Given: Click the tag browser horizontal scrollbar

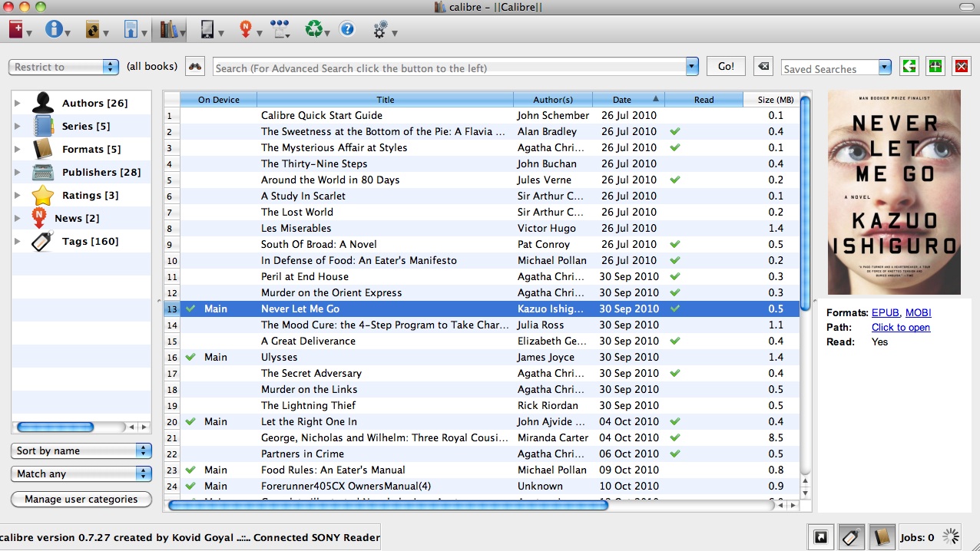Looking at the screenshot, I should [x=55, y=427].
